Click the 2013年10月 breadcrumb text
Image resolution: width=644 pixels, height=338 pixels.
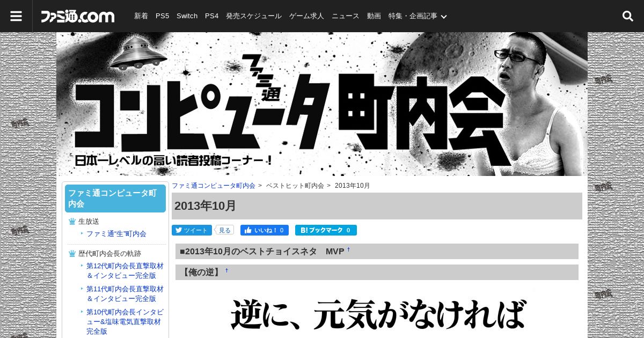353,186
